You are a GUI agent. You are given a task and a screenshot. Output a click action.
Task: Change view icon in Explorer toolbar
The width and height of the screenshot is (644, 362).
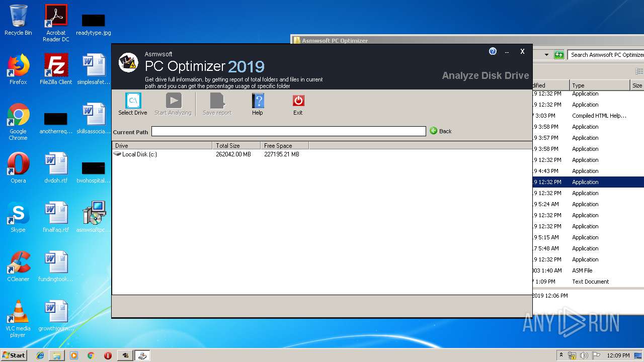(639, 71)
